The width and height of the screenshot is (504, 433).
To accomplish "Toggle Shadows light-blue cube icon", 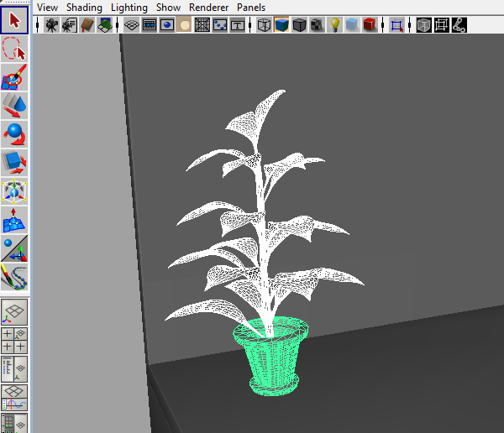I will (352, 24).
